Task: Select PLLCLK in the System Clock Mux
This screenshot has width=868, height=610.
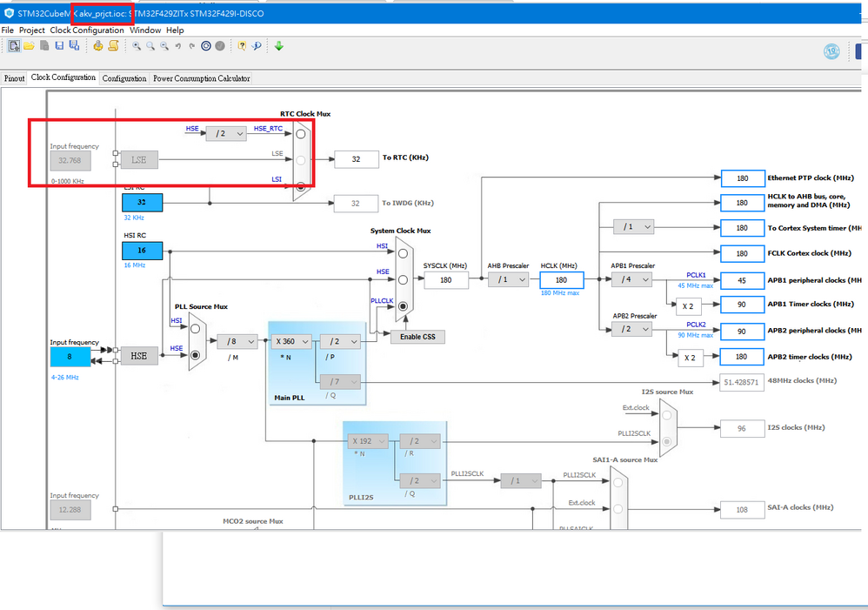Action: coord(403,305)
